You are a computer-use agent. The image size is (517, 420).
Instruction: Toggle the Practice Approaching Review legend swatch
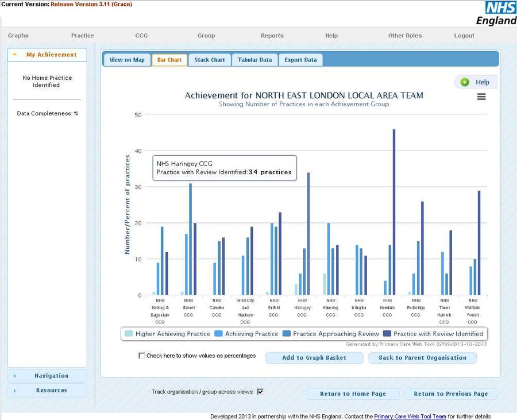click(x=287, y=334)
